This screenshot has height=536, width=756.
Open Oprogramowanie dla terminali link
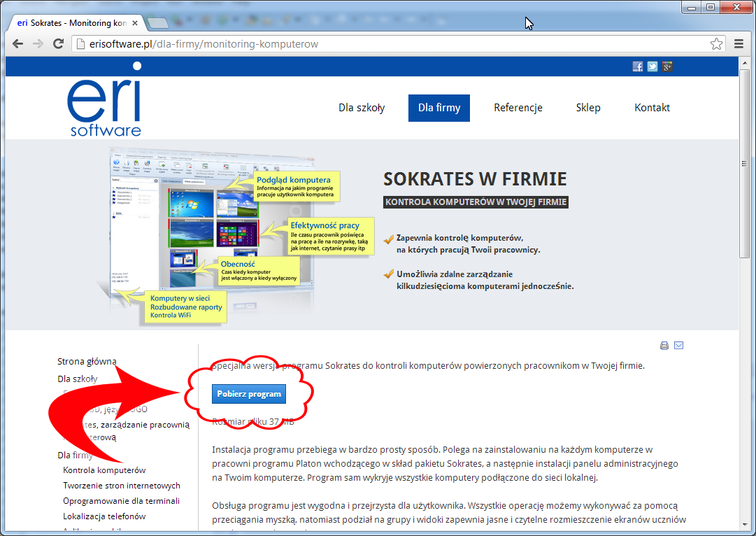121,501
